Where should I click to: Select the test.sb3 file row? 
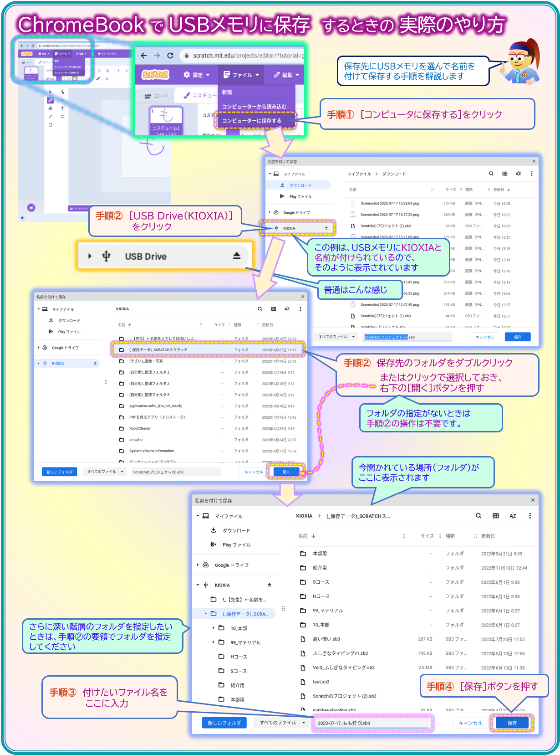pyautogui.click(x=415, y=682)
